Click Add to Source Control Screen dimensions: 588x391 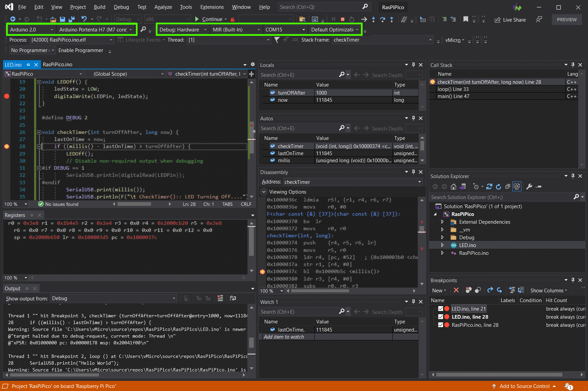[x=524, y=386]
